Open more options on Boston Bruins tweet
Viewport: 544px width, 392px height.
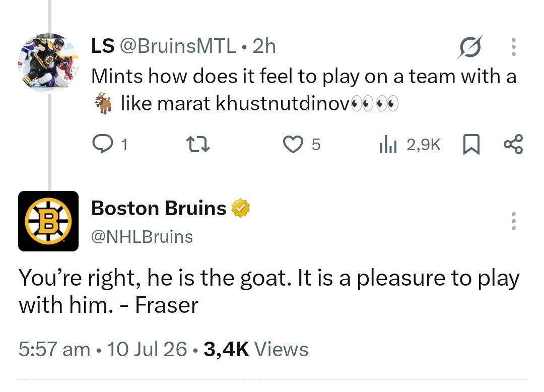tap(514, 221)
